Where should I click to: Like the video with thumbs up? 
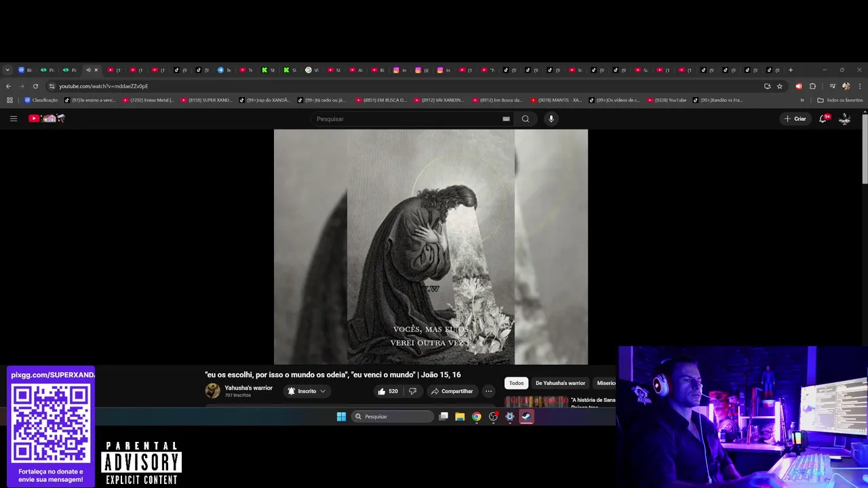[x=388, y=391]
